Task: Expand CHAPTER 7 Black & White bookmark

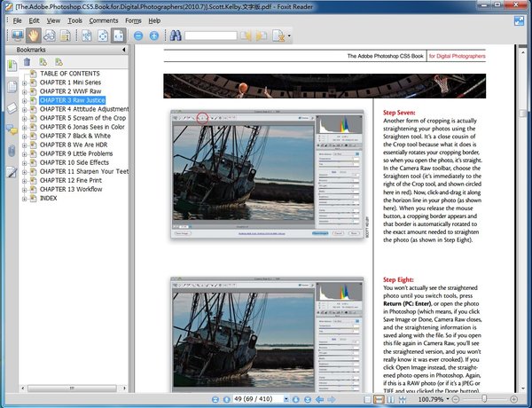Action: pos(25,137)
